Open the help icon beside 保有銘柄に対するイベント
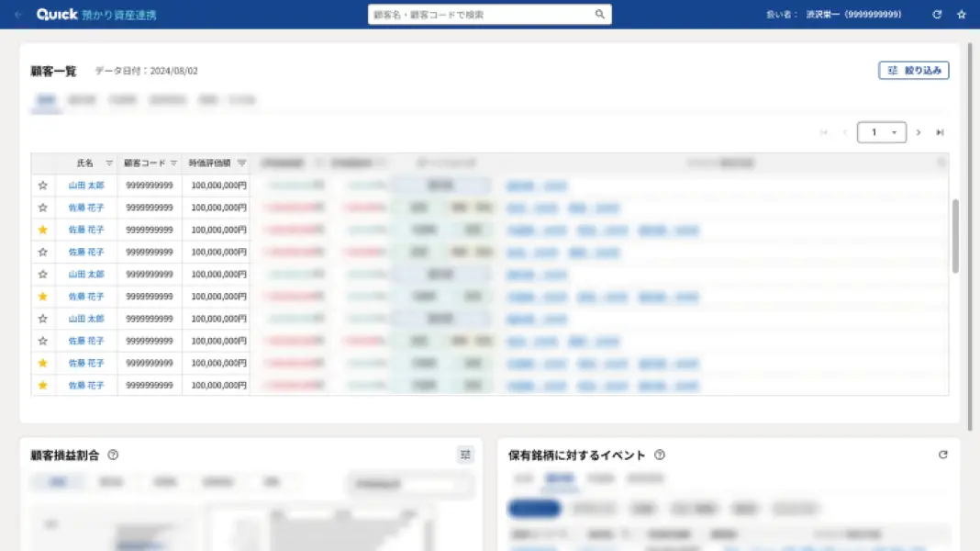This screenshot has width=980, height=551. 660,455
